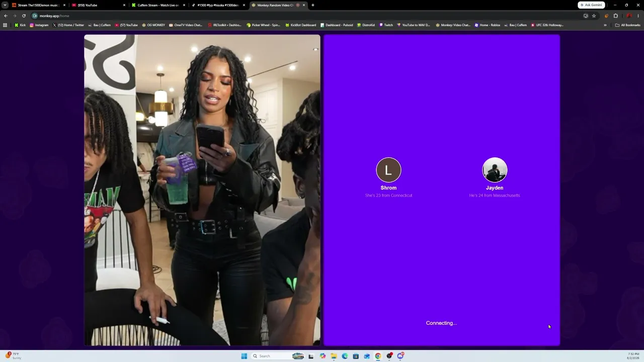The width and height of the screenshot is (644, 362).
Task: Expand the tab search dropdown arrow
Action: pos(5,5)
